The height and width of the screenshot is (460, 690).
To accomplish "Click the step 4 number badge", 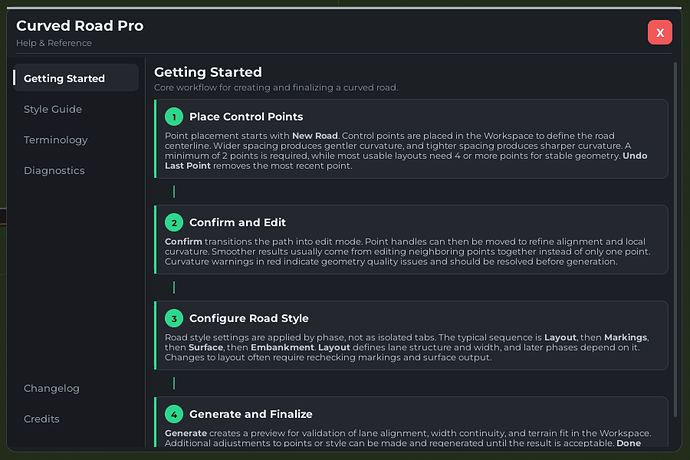I will 174,413.
